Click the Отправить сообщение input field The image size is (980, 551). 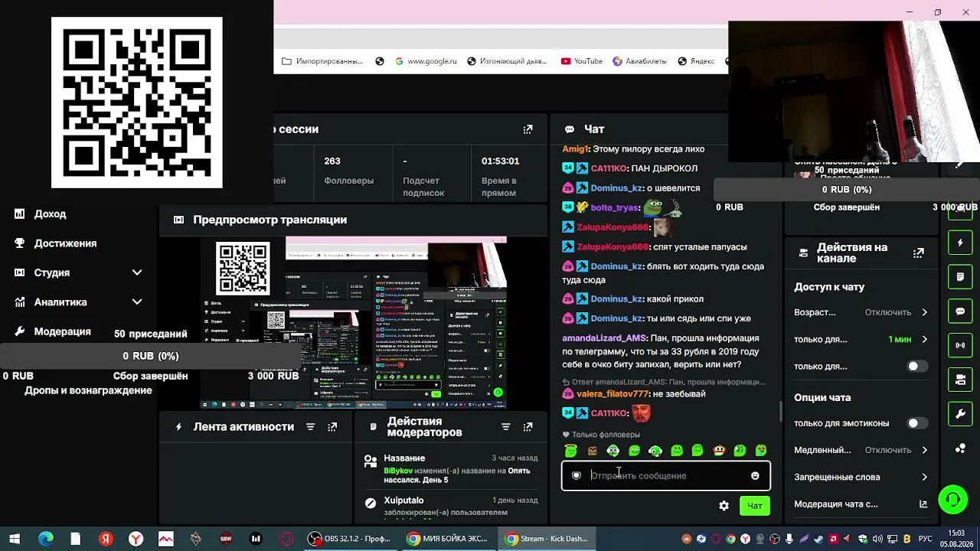coord(666,476)
